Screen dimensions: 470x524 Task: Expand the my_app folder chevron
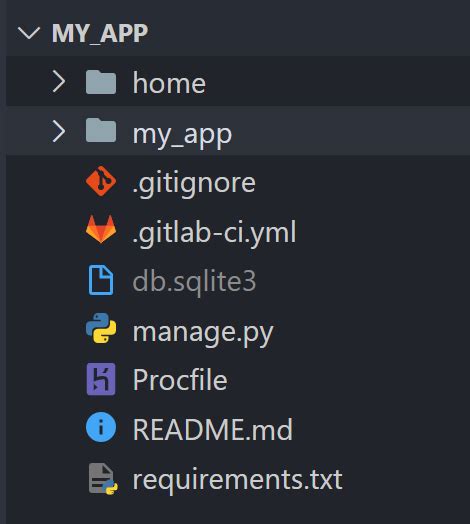coord(59,131)
